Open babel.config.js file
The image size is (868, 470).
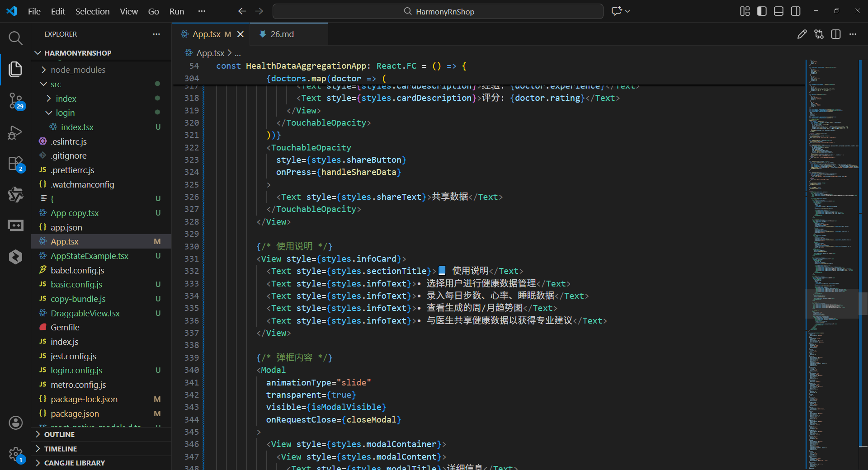tap(101, 270)
